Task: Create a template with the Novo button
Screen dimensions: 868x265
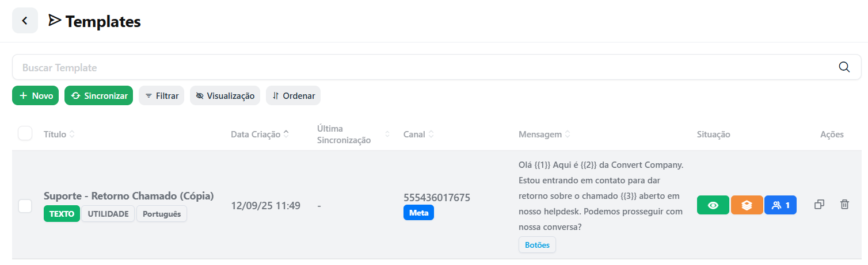Action: coord(35,95)
